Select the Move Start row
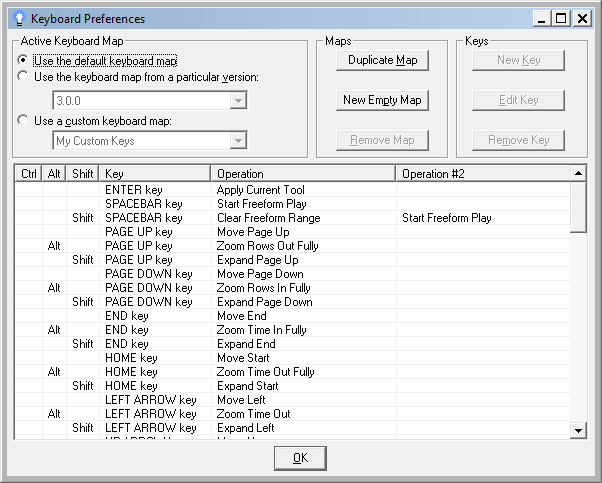 point(293,358)
